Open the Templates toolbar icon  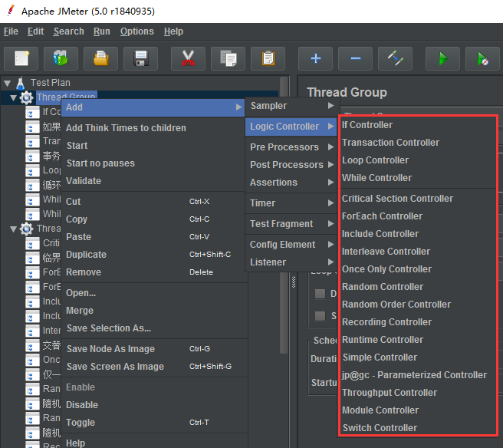coord(61,58)
